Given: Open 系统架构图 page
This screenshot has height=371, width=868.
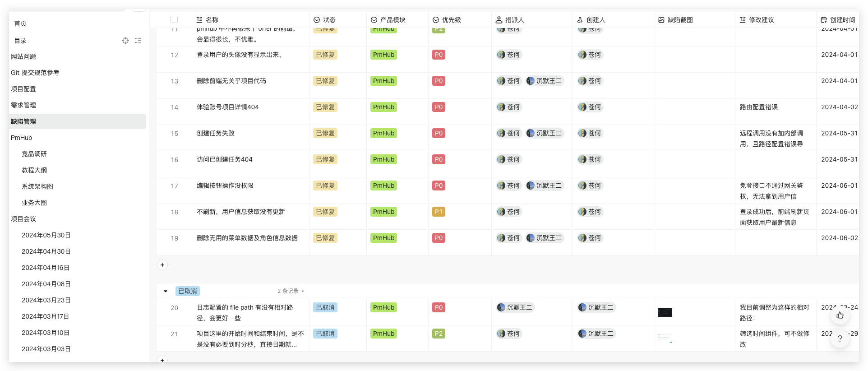Looking at the screenshot, I should click(37, 186).
